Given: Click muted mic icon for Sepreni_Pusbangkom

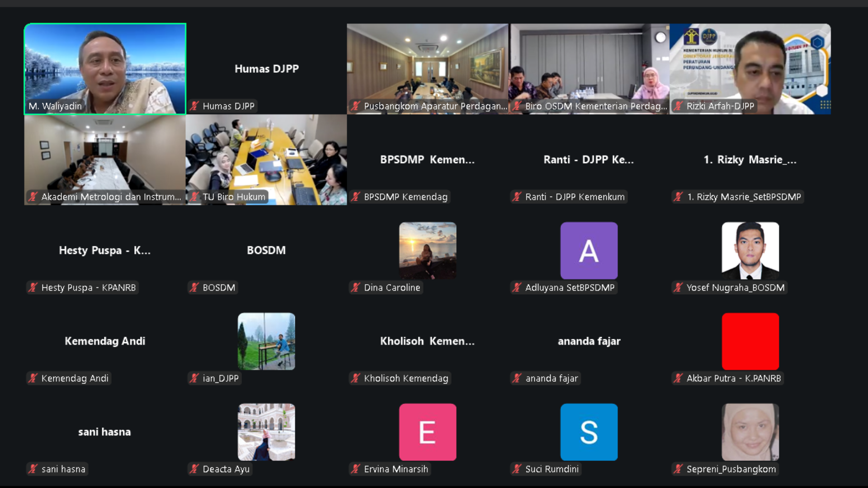Looking at the screenshot, I should click(678, 469).
